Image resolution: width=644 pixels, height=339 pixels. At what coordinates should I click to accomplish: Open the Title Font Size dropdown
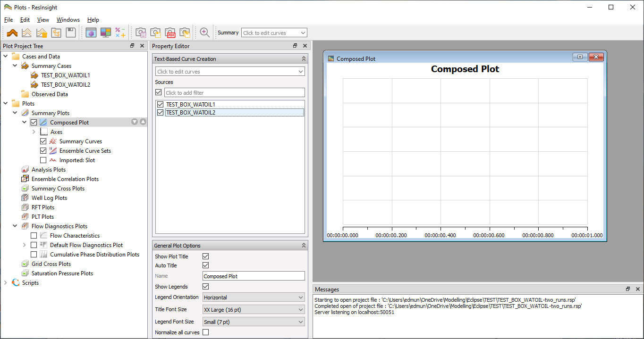pos(254,310)
